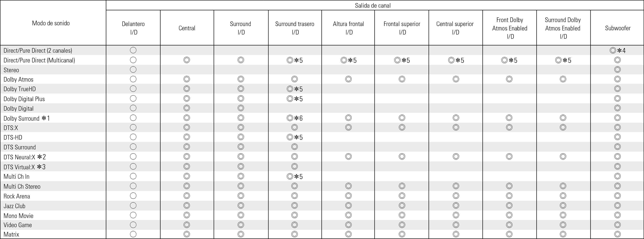Click the "Mono Movie" row label
Image resolution: width=644 pixels, height=239 pixels.
coord(19,215)
